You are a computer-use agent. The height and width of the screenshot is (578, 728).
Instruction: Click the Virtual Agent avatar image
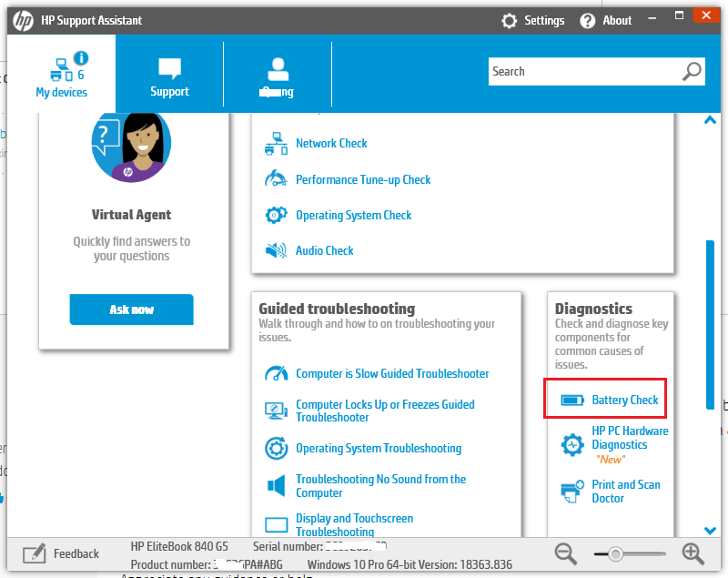tap(131, 147)
